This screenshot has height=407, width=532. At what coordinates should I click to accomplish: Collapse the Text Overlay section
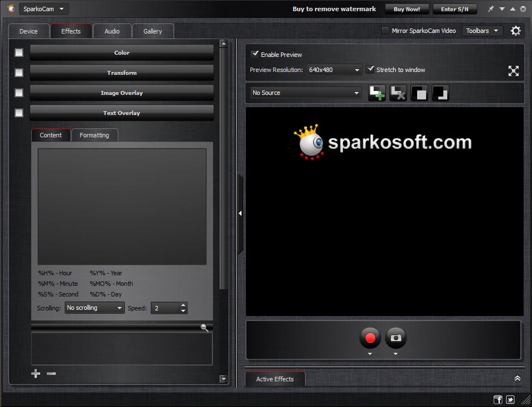(x=122, y=113)
